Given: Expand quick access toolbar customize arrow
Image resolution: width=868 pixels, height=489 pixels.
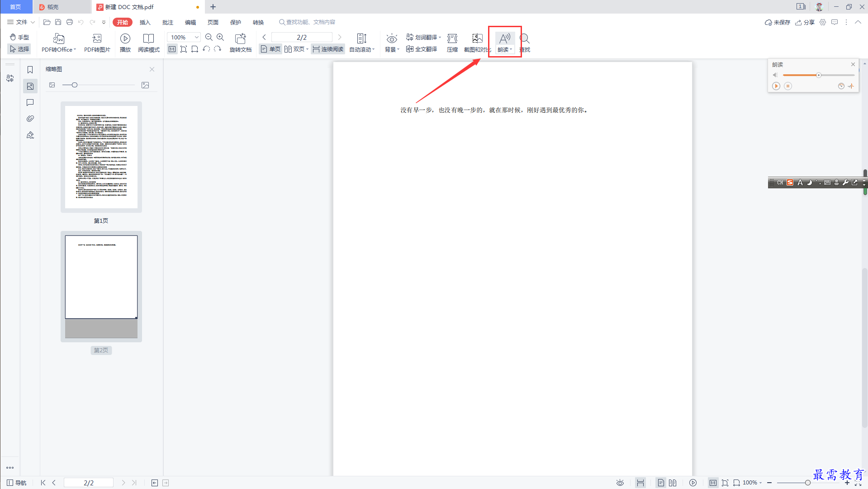Looking at the screenshot, I should (104, 22).
